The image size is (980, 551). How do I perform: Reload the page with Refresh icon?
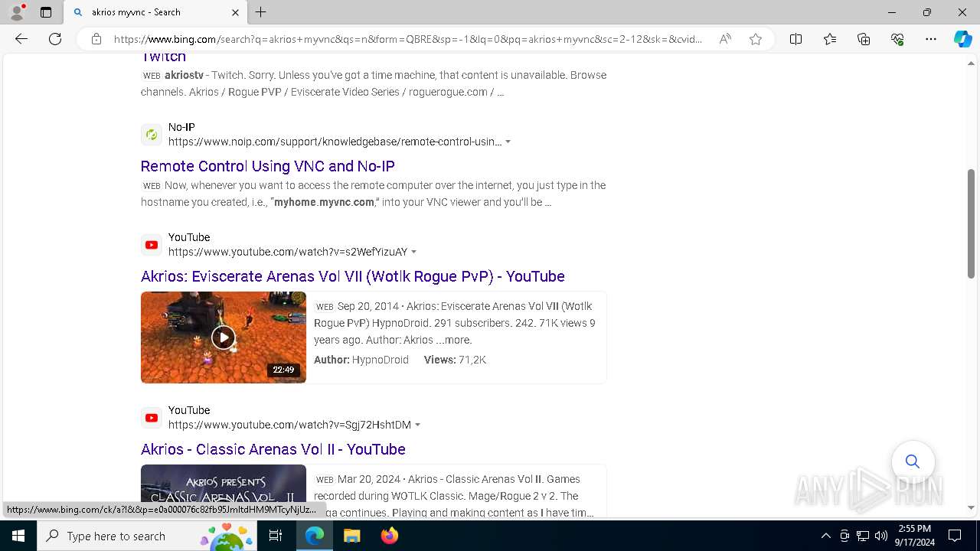click(55, 39)
